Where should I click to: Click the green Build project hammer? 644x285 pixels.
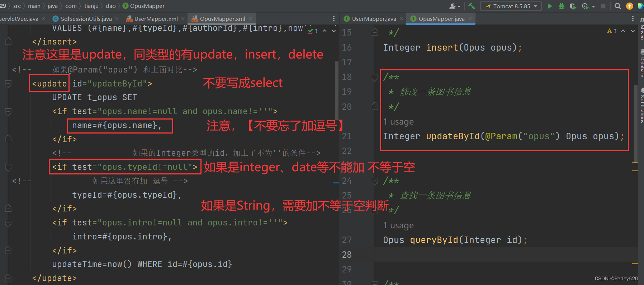click(x=472, y=6)
